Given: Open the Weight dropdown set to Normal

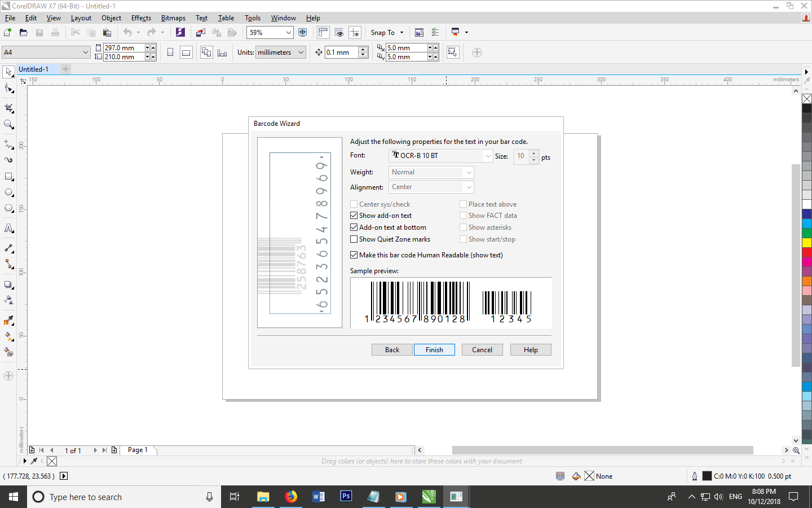Looking at the screenshot, I should tap(431, 172).
